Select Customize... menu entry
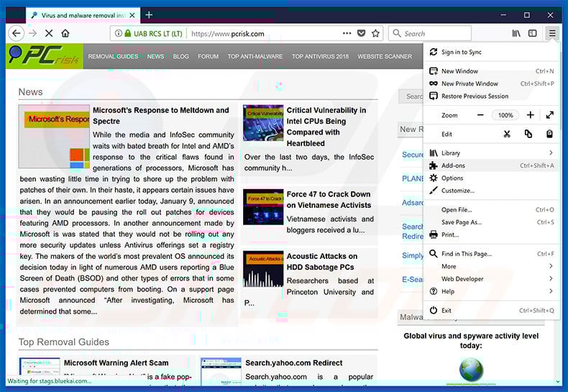The height and width of the screenshot is (392, 568). (x=491, y=191)
